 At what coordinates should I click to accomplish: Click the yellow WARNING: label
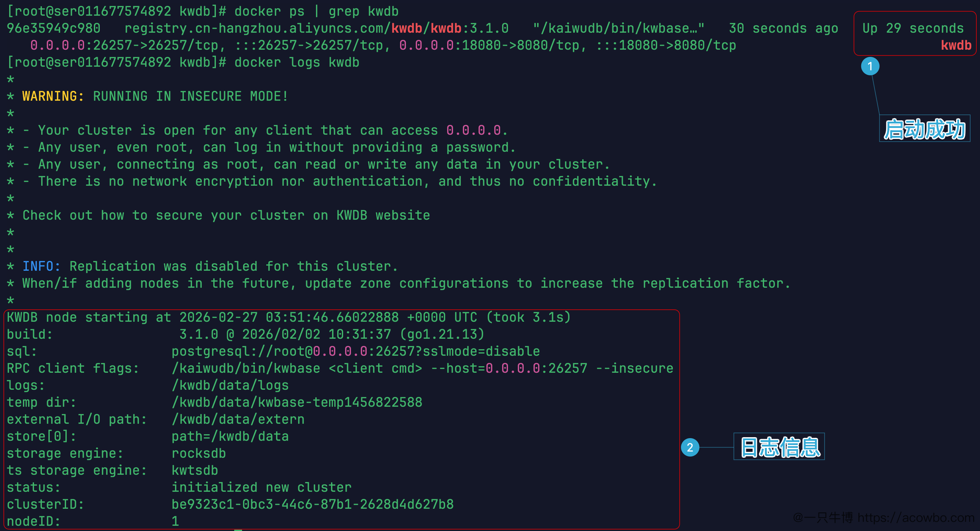click(53, 96)
